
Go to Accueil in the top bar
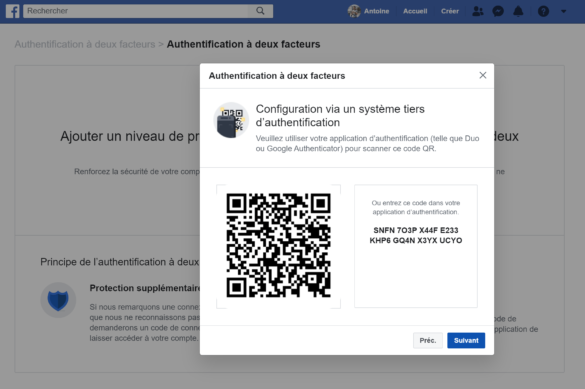point(415,11)
